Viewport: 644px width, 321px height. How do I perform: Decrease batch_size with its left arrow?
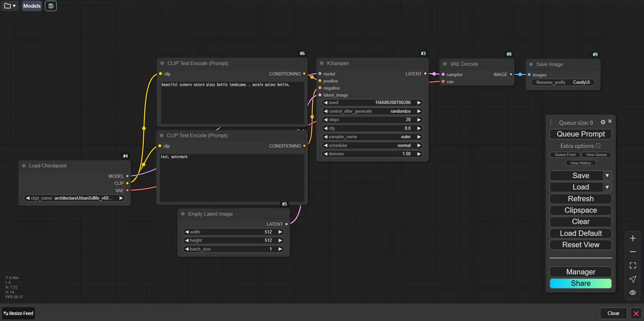coord(187,249)
